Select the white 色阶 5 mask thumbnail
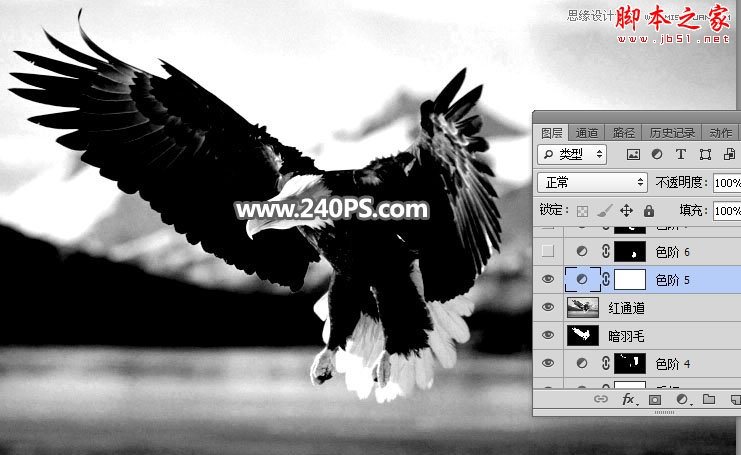The height and width of the screenshot is (455, 741). click(x=629, y=280)
